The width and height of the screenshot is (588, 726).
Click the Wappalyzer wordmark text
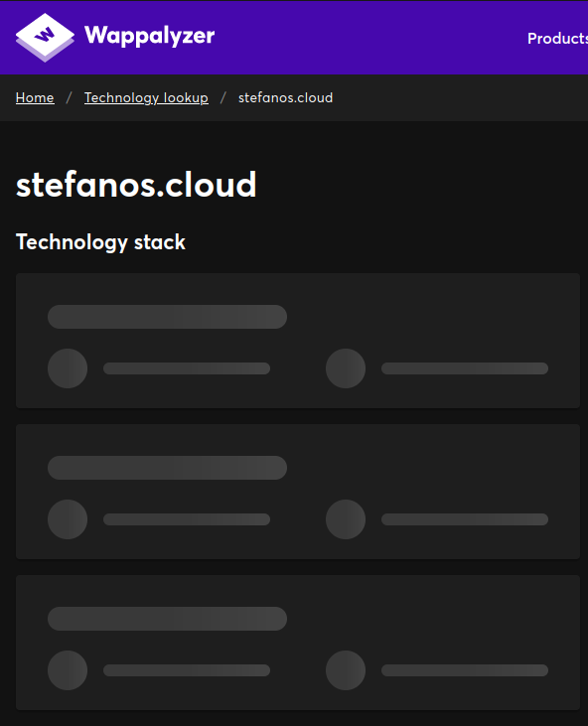[x=150, y=36]
